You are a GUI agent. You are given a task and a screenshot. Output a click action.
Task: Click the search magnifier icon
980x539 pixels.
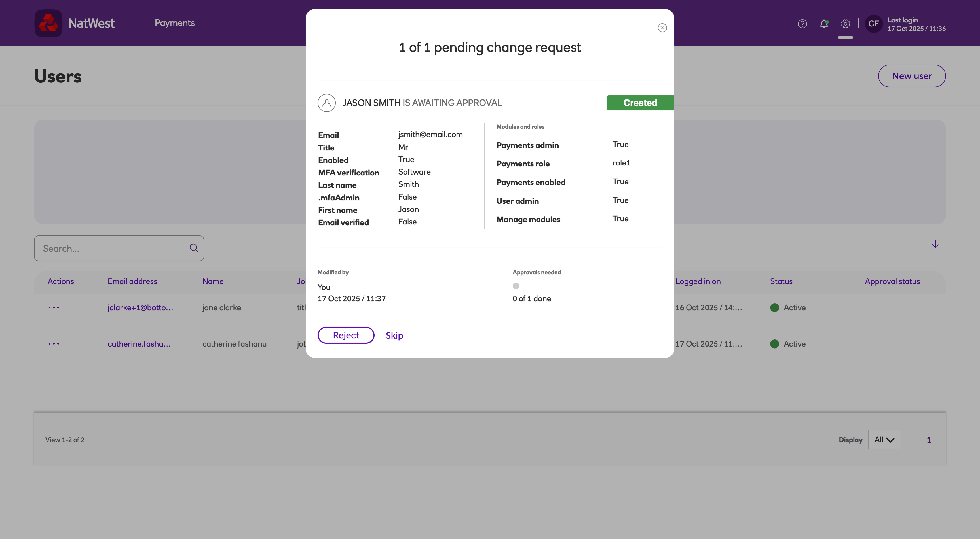(x=194, y=248)
